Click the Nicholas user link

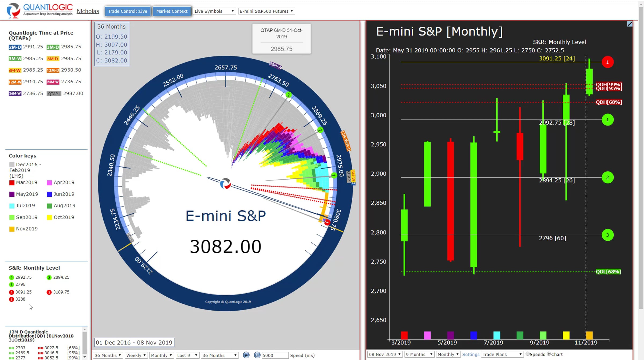tap(88, 11)
